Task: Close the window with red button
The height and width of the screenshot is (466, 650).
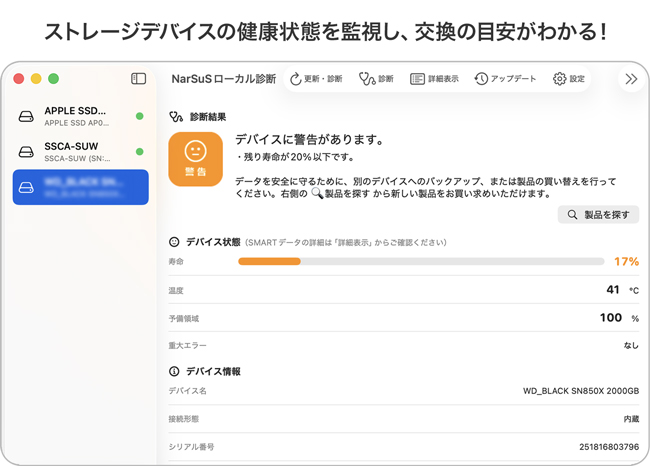Action: pos(19,78)
